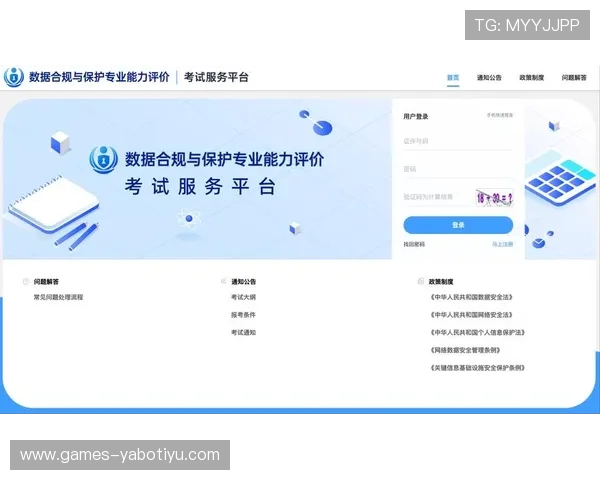Click header title 数据合规与保护专业能力评价
The height and width of the screenshot is (480, 600).
click(99, 77)
